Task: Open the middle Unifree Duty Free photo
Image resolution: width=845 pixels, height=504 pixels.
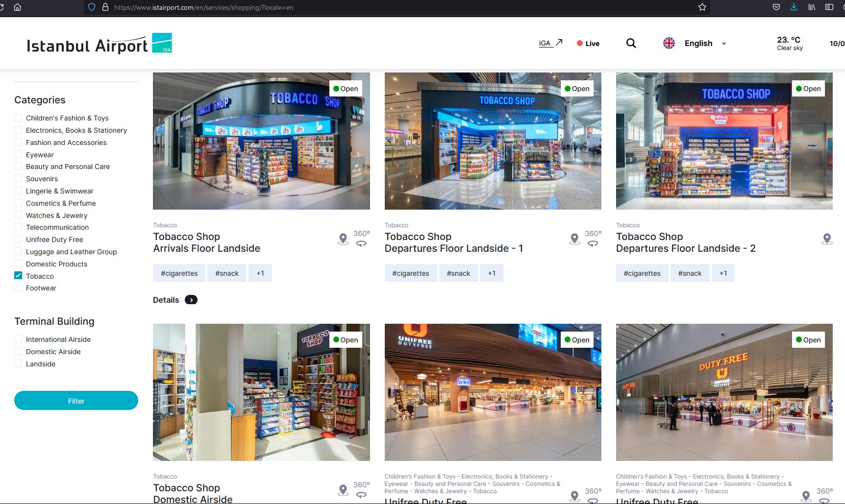Action: click(x=493, y=392)
